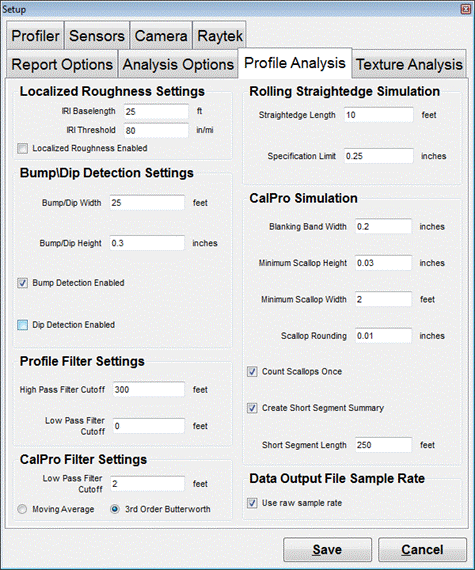Open the Raytek tab

220,36
